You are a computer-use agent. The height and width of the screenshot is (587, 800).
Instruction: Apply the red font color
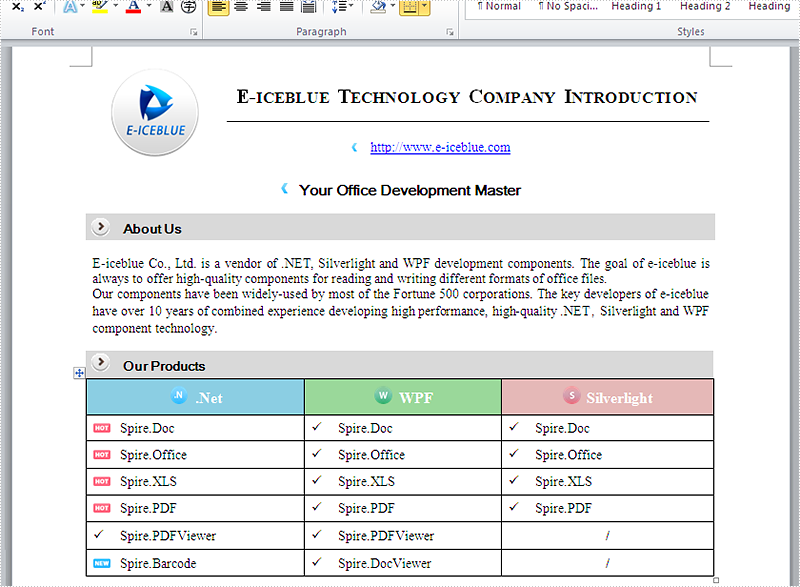(133, 7)
